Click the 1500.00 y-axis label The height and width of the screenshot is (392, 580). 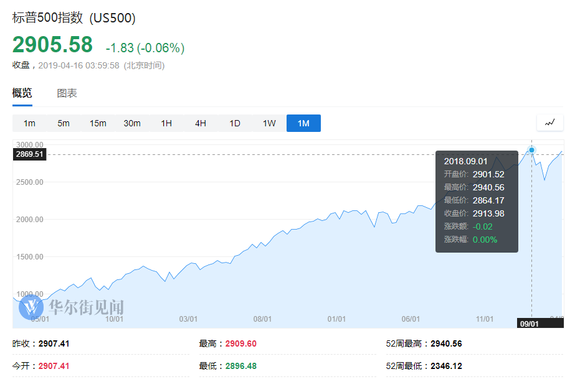30,257
